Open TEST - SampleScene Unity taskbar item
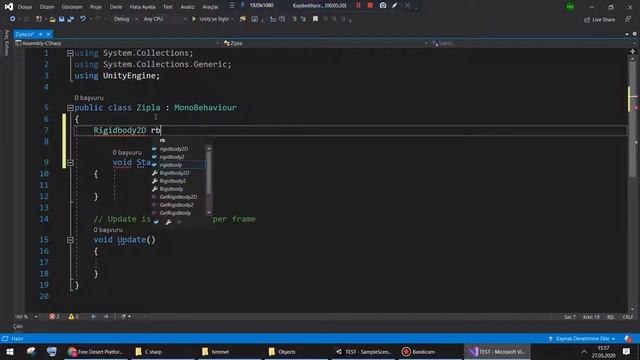 coord(363,351)
